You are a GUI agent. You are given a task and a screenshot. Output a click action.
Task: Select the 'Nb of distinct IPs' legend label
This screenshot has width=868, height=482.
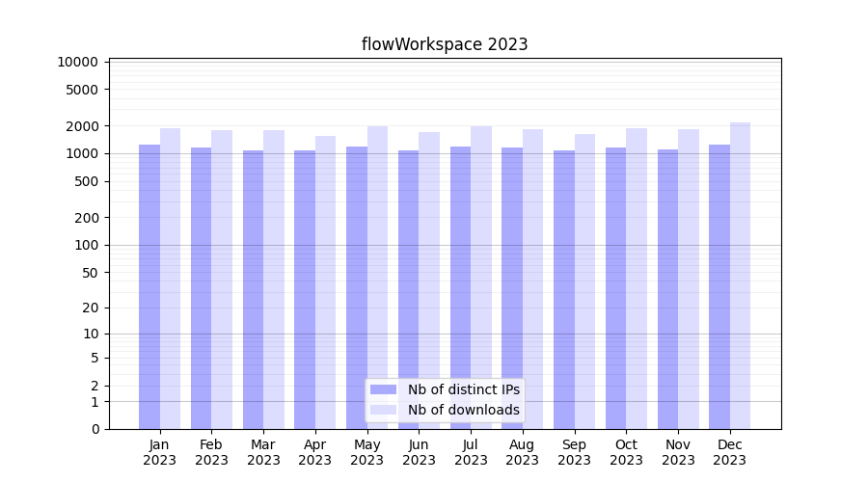point(464,389)
